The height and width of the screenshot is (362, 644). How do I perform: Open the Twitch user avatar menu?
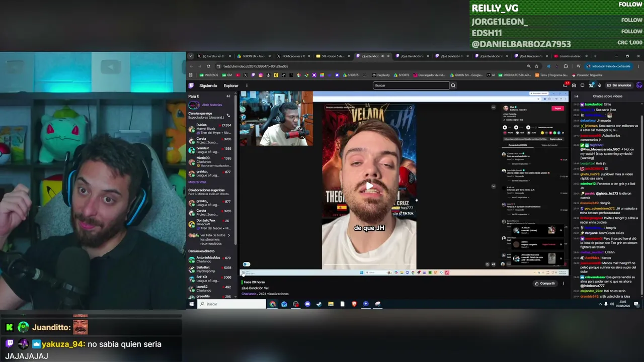(639, 85)
